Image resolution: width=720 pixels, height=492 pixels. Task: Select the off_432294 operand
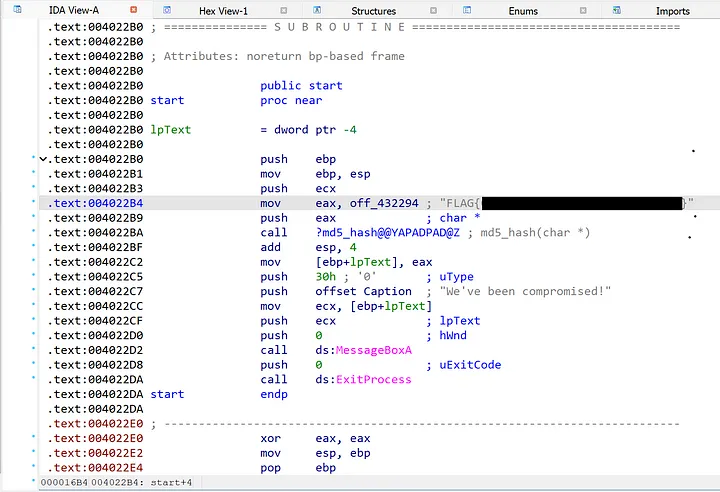[384, 203]
